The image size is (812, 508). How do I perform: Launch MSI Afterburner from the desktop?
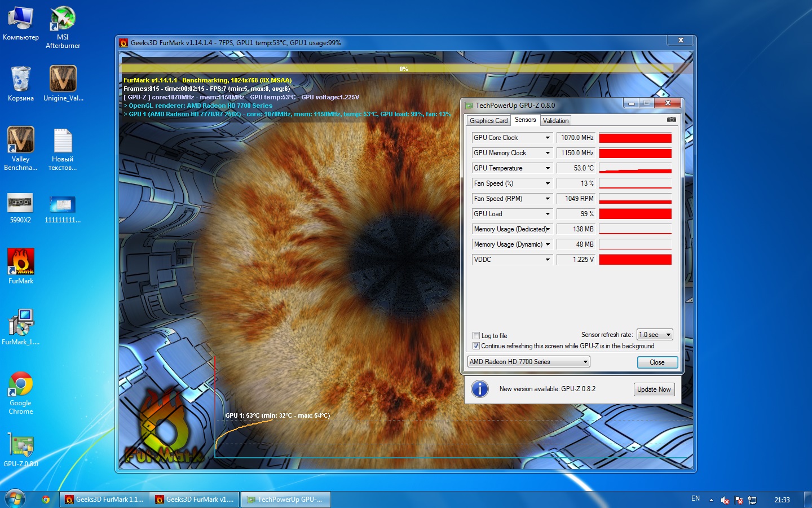[63, 28]
